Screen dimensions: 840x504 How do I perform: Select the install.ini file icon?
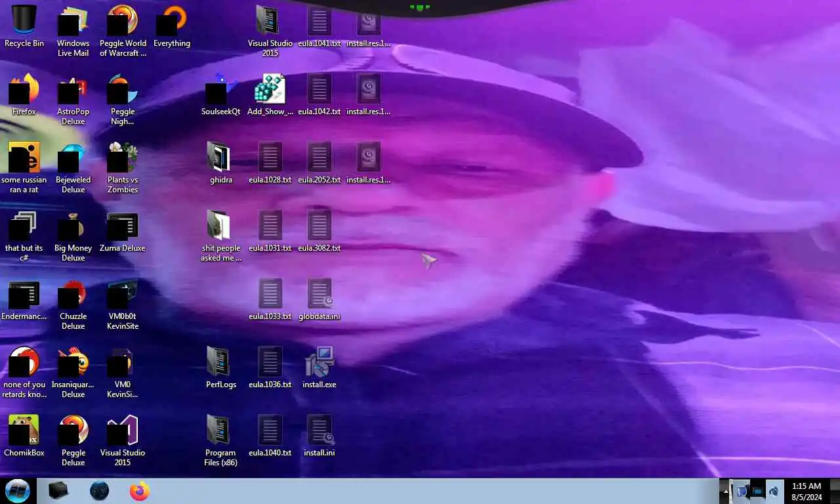[320, 436]
